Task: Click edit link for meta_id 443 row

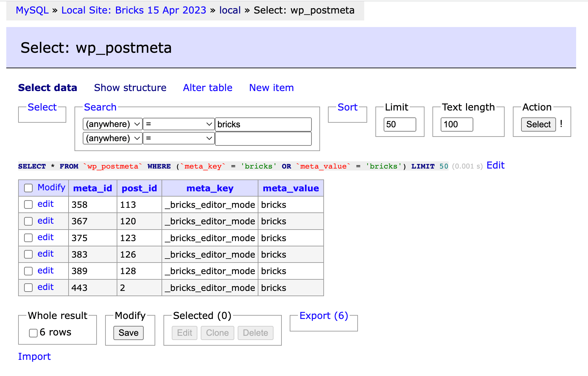Action: [x=45, y=287]
